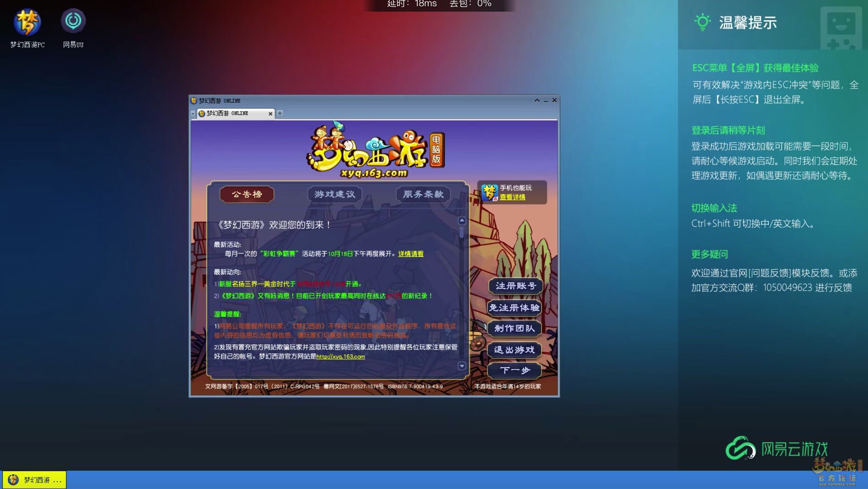The height and width of the screenshot is (489, 868).
Task: Click the 温馨提醒 section label
Action: tap(227, 314)
